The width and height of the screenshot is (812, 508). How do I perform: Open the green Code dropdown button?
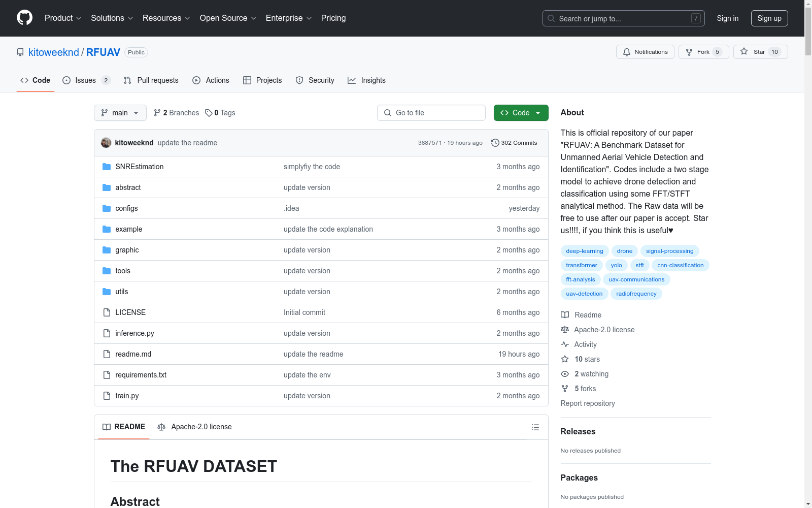pos(521,113)
